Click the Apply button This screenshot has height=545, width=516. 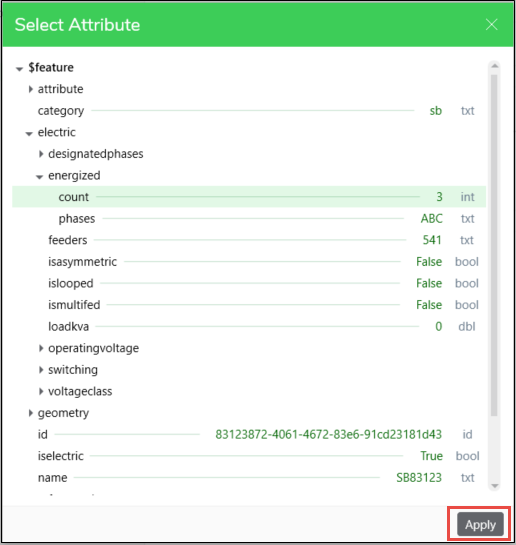pos(480,524)
